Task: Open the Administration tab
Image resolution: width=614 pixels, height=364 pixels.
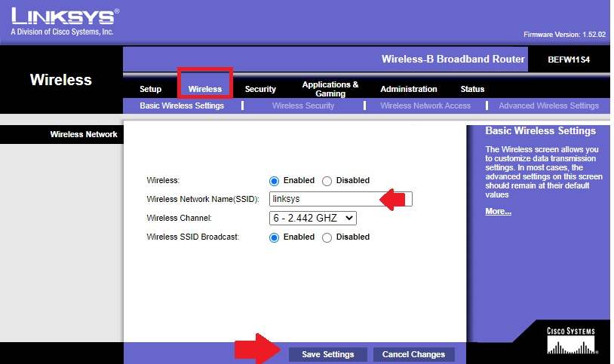Action: point(408,89)
